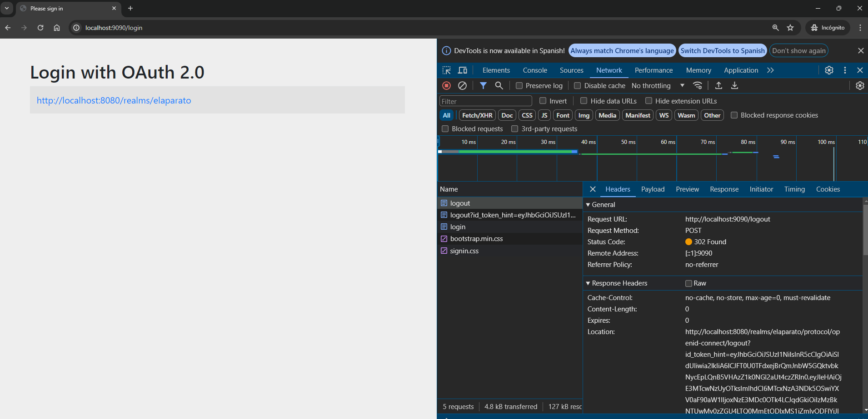Click the browser back arrow
Screen dimensions: 868x419
(8, 28)
